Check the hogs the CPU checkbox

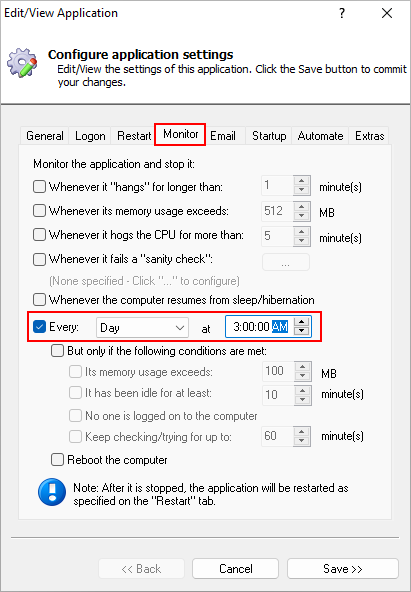coord(39,235)
